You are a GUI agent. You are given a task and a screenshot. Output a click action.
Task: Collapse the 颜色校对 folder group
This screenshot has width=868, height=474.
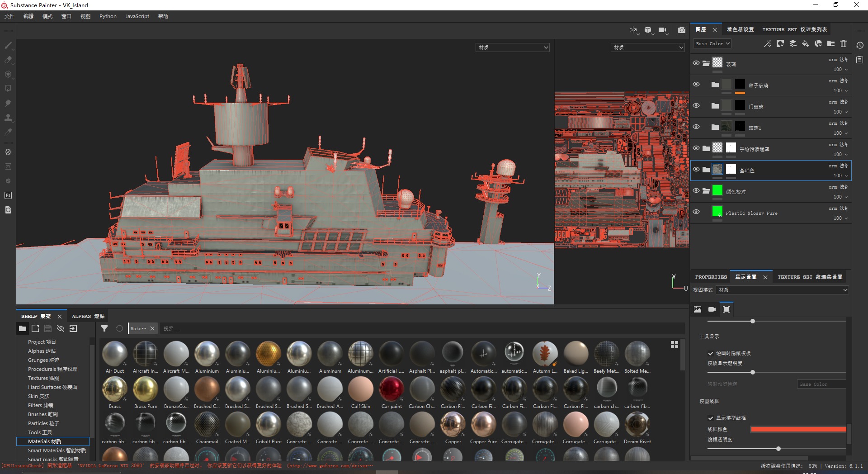click(x=706, y=191)
